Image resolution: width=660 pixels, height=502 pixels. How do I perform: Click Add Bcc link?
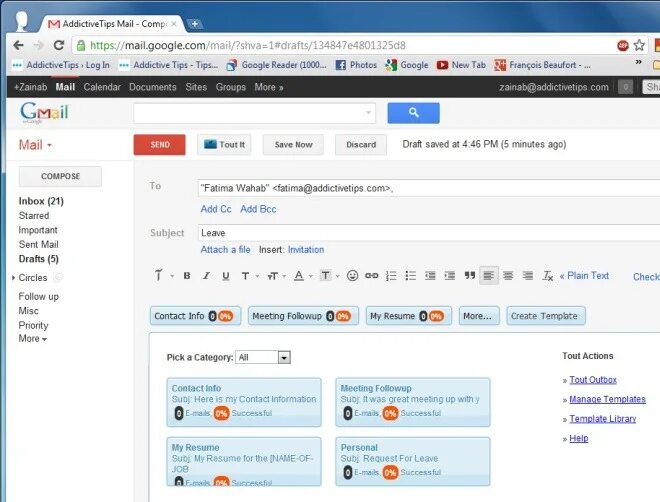pos(258,209)
